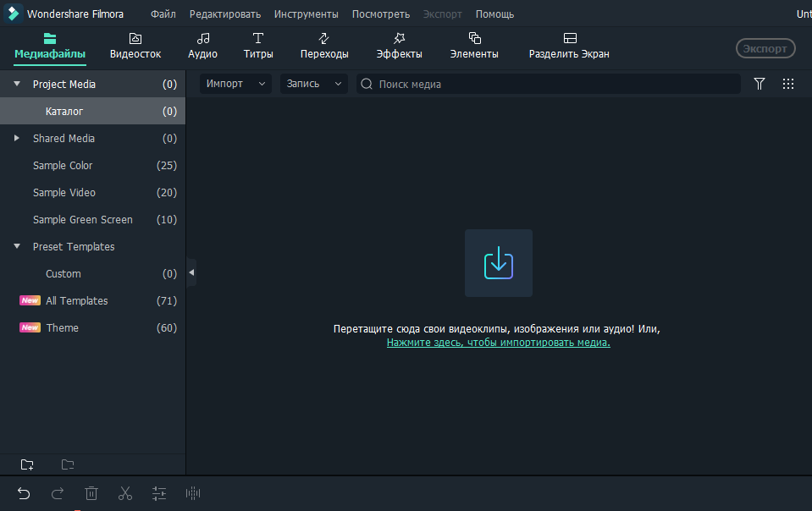Open the Разделить Экран split screen tab
This screenshot has width=812, height=511.
click(569, 46)
